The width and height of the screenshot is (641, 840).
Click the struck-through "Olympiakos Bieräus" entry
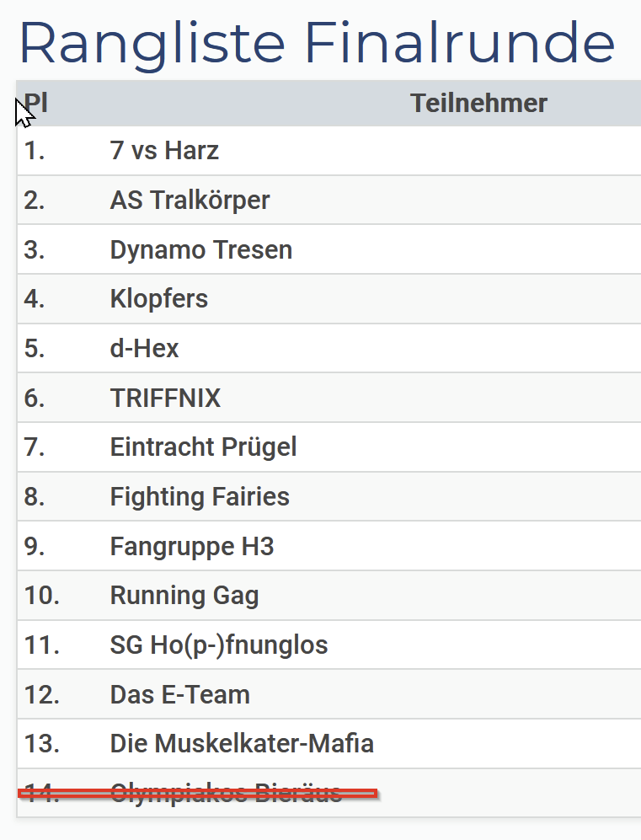pyautogui.click(x=226, y=793)
